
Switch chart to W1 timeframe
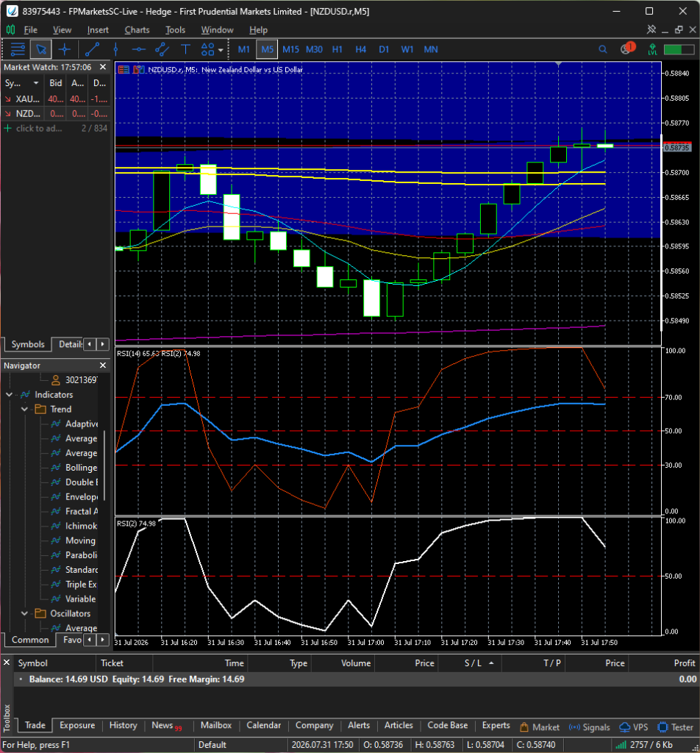(x=407, y=49)
